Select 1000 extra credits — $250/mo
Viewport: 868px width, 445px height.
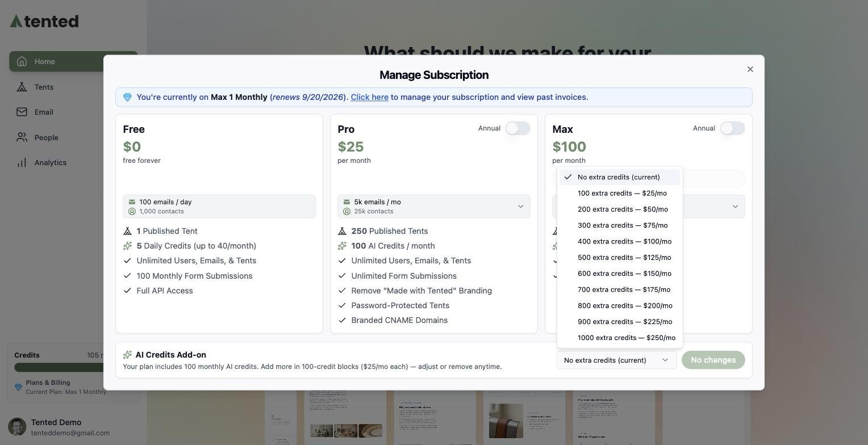pos(620,338)
